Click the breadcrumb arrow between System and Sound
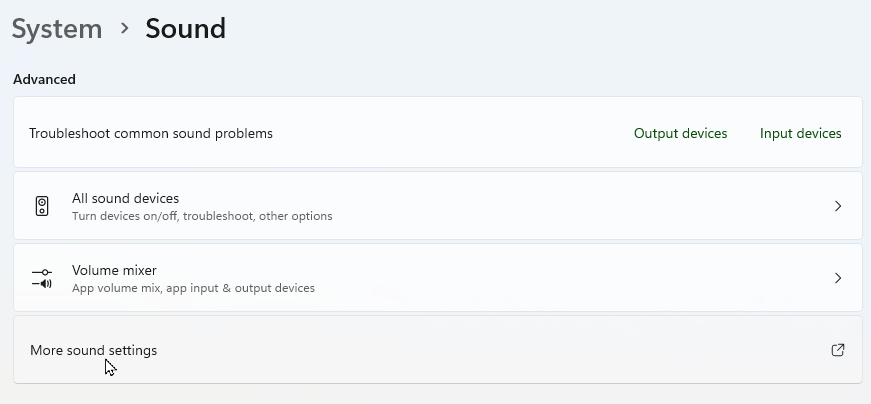Image resolution: width=871 pixels, height=404 pixels. [x=124, y=28]
